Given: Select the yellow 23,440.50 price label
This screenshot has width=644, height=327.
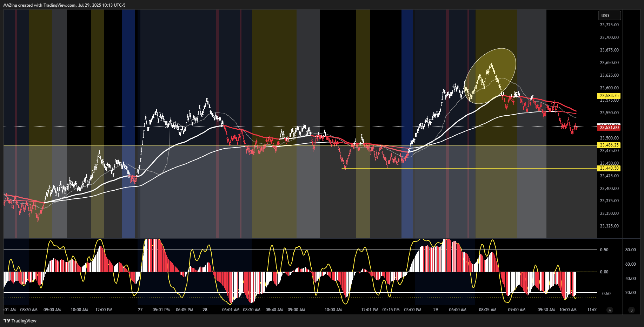Looking at the screenshot, I should 609,168.
